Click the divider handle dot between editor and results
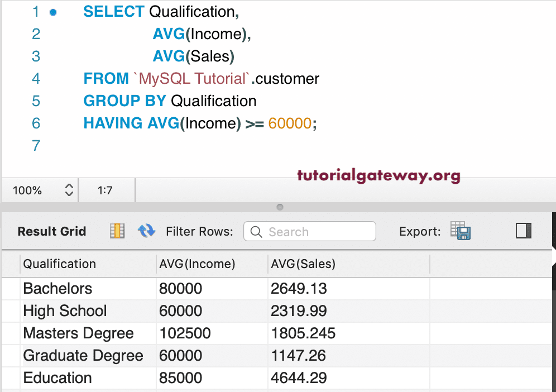The image size is (556, 392). coord(280,207)
